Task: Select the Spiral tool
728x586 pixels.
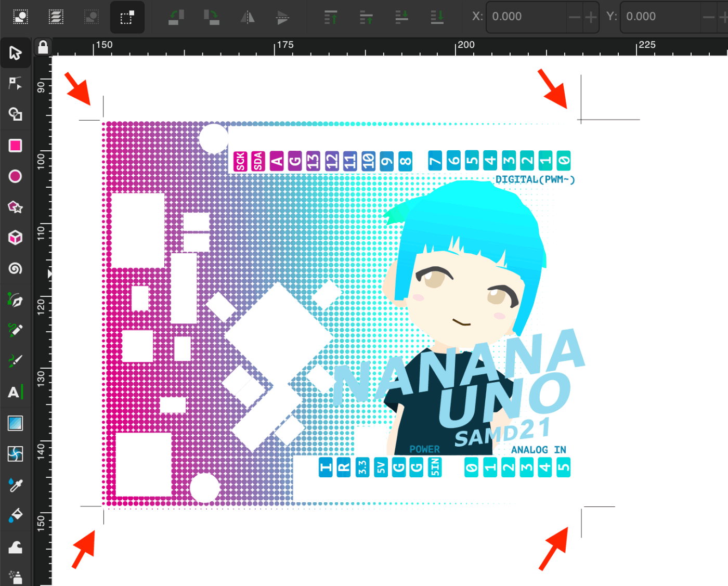Action: pyautogui.click(x=16, y=268)
